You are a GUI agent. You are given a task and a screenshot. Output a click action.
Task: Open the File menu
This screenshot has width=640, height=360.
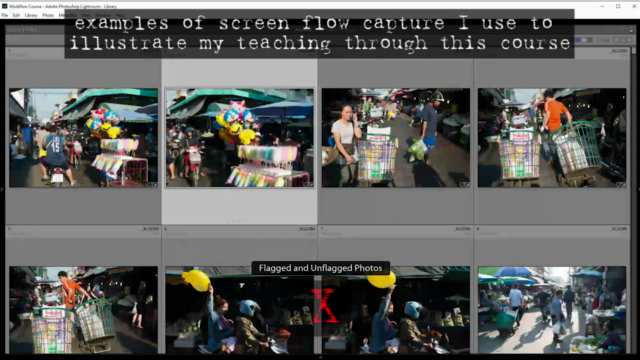tap(4, 15)
